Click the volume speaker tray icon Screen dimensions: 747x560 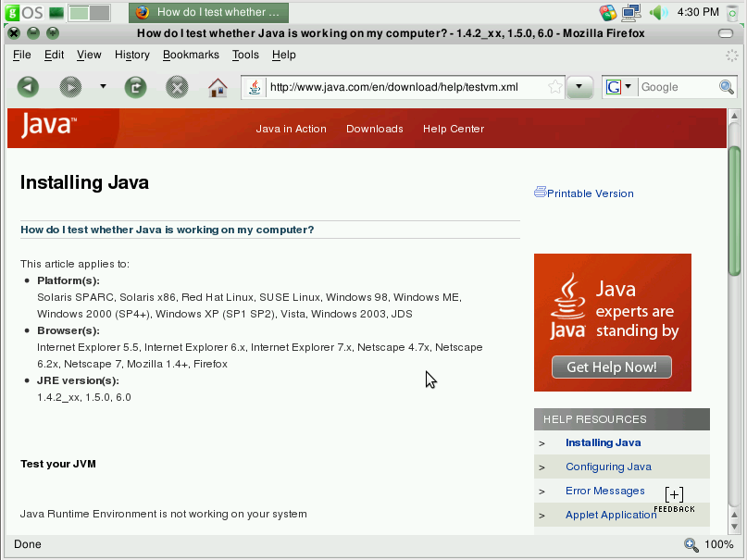coord(659,12)
